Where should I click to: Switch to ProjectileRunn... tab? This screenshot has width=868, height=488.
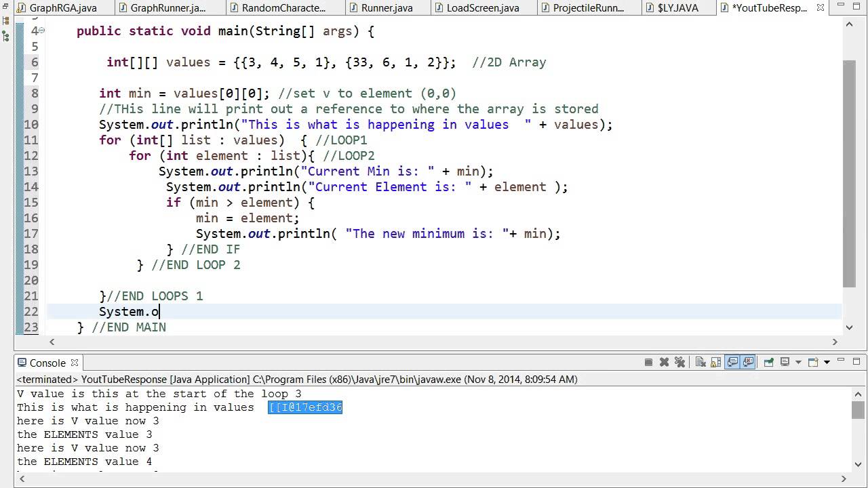(589, 8)
